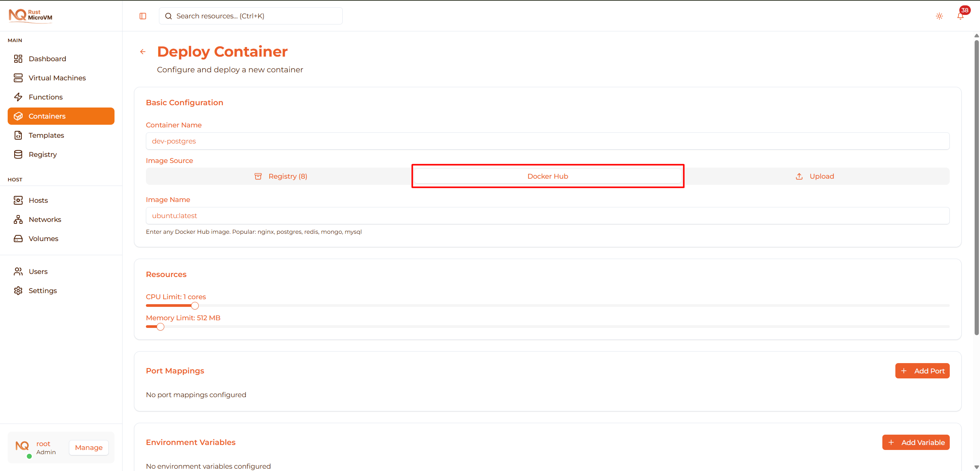The height and width of the screenshot is (471, 980).
Task: Open Hosts under the Host group
Action: pos(38,200)
